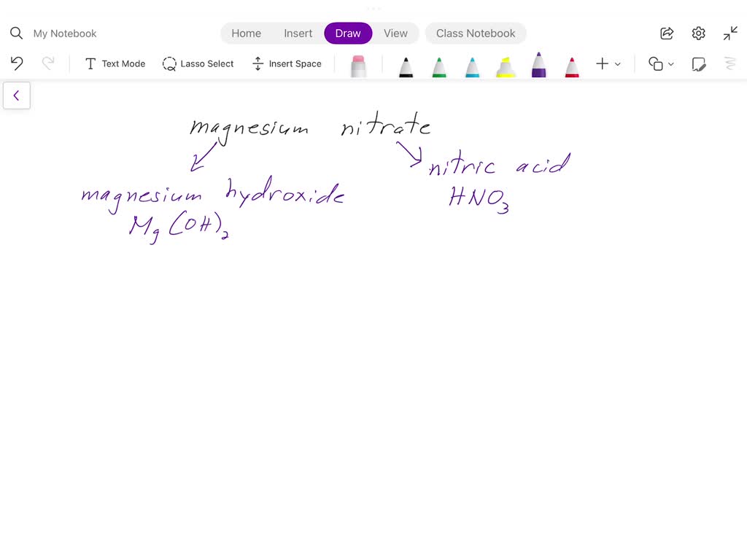Collapse the notebook sidebar

[17, 95]
